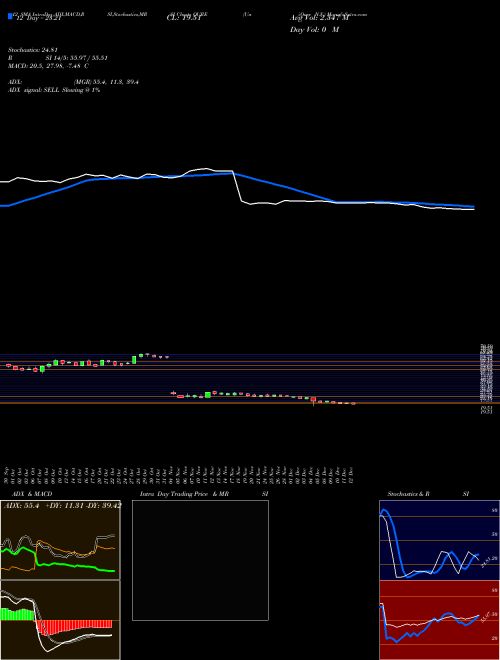Click the 'MACD: 20.5, 27.98, -7.48 C' line

pyautogui.click(x=48, y=66)
